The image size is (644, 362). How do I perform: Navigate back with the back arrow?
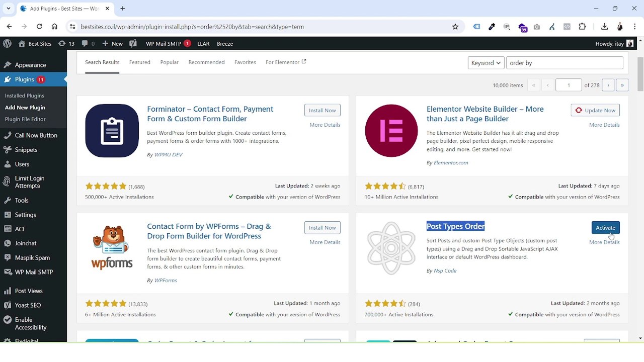tap(9, 27)
